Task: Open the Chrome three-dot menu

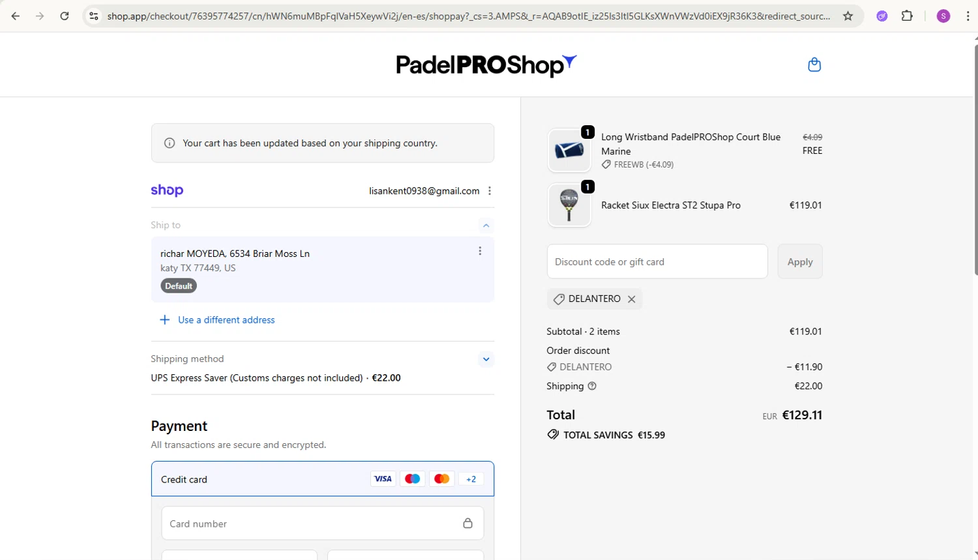Action: (x=968, y=16)
